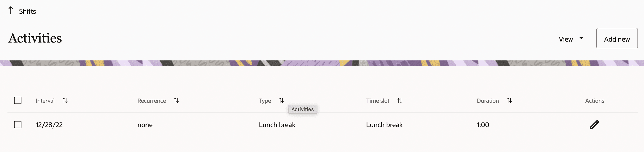The width and height of the screenshot is (644, 152).
Task: Click the Interval column header
Action: pos(45,101)
